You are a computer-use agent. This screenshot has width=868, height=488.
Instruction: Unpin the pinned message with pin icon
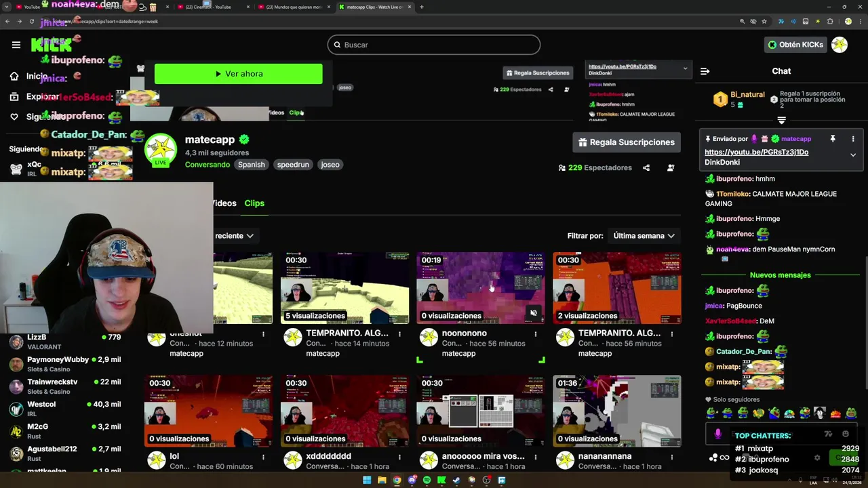click(x=833, y=139)
